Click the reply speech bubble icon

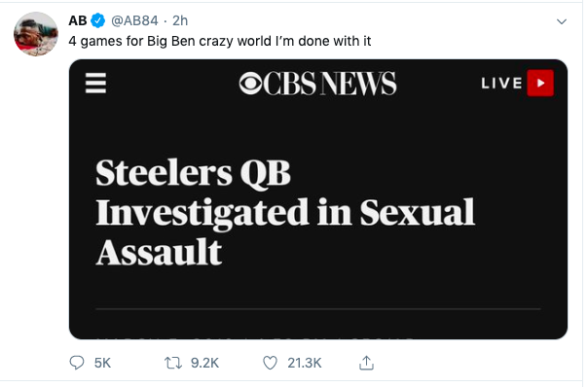point(77,363)
